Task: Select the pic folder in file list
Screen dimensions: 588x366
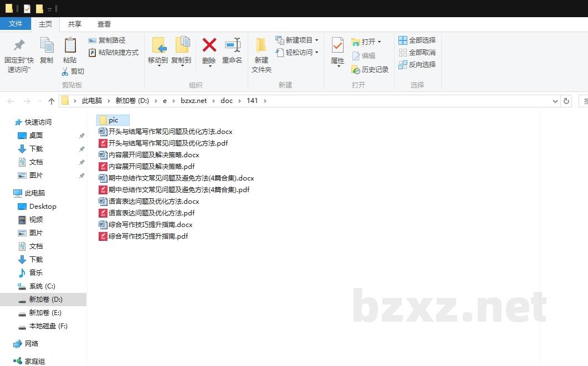Action: tap(113, 120)
